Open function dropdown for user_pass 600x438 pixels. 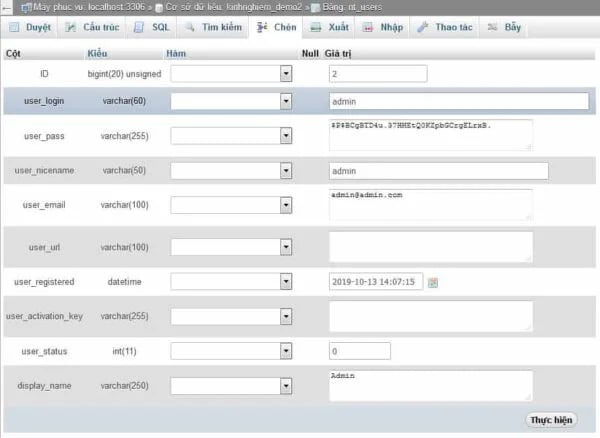point(286,133)
